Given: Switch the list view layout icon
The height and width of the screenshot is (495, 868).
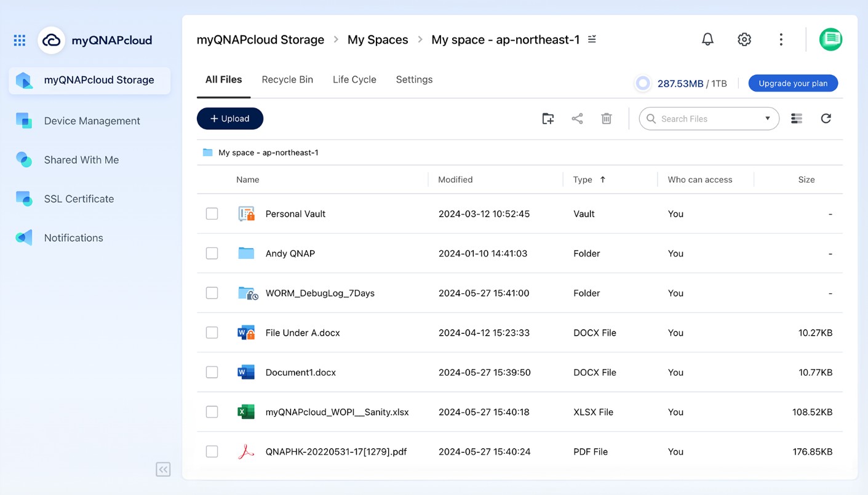Looking at the screenshot, I should (796, 118).
